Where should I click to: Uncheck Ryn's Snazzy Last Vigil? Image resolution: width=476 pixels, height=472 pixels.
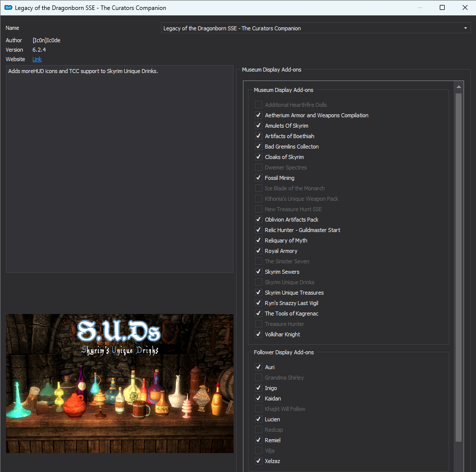pos(258,303)
